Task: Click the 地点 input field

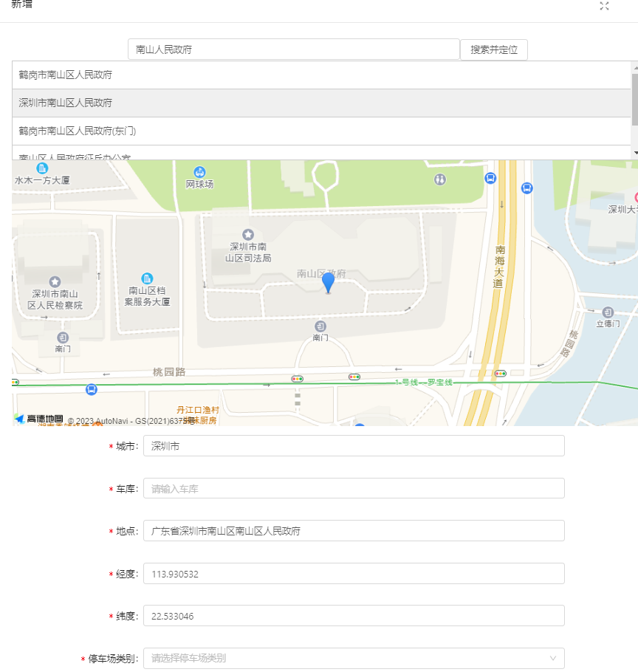Action: pos(354,531)
